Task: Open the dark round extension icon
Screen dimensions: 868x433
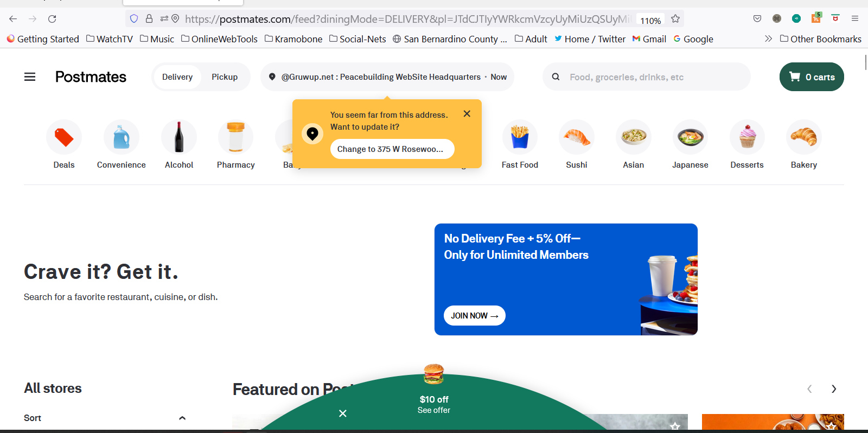Action: pos(777,18)
